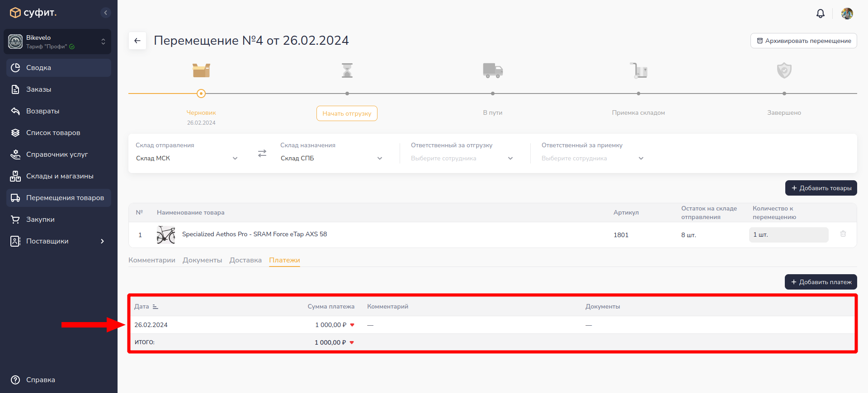Click the Сводка pie chart icon

tap(15, 68)
